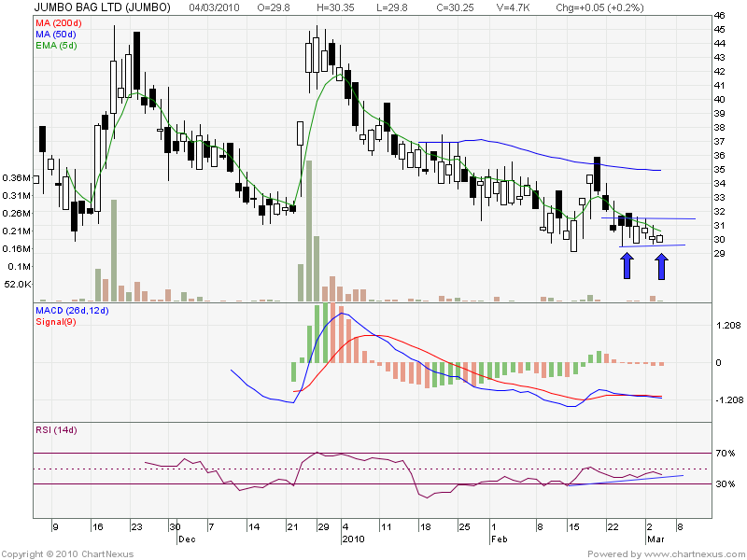Click the 0.31M volume axis label

[16, 196]
